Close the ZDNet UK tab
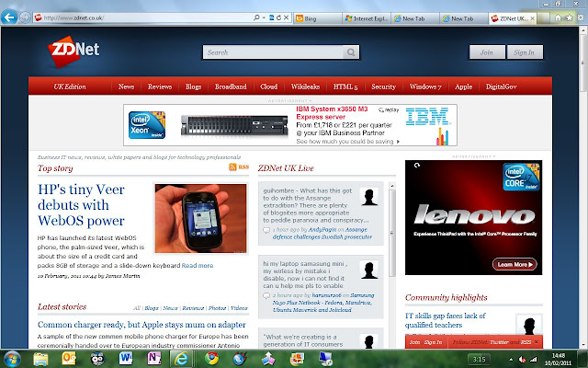 (x=532, y=18)
